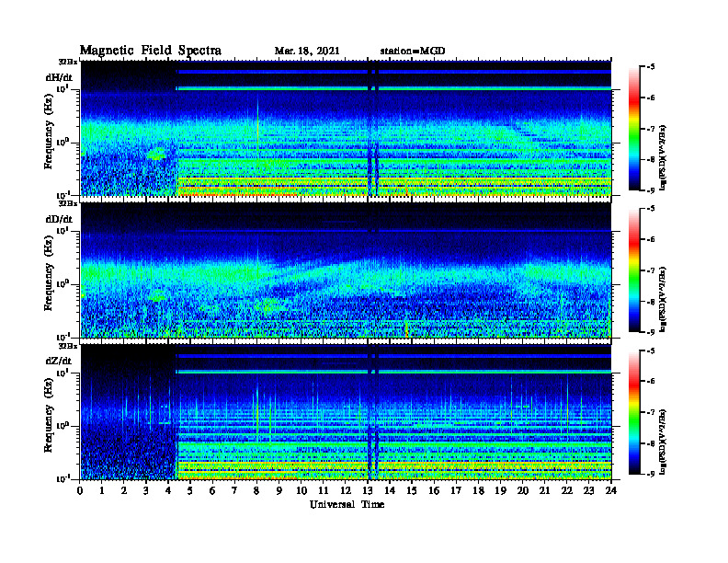The image size is (728, 563).
Task: Click hour tick label "20" on time axis
Action: click(x=523, y=491)
